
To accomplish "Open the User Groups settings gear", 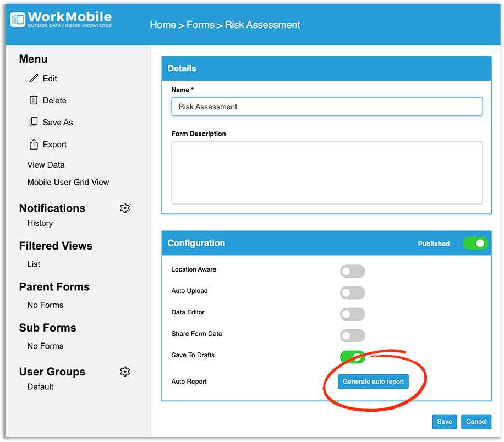I will pos(125,372).
